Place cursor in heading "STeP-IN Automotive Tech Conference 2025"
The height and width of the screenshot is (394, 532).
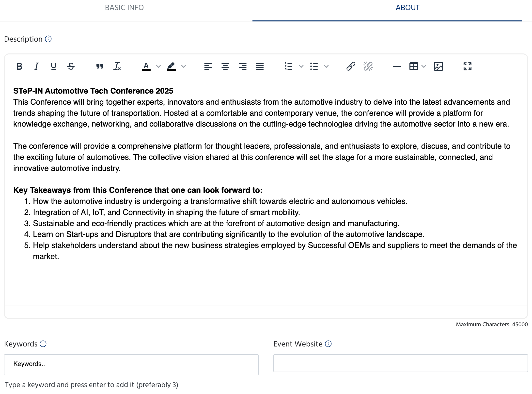pos(93,91)
